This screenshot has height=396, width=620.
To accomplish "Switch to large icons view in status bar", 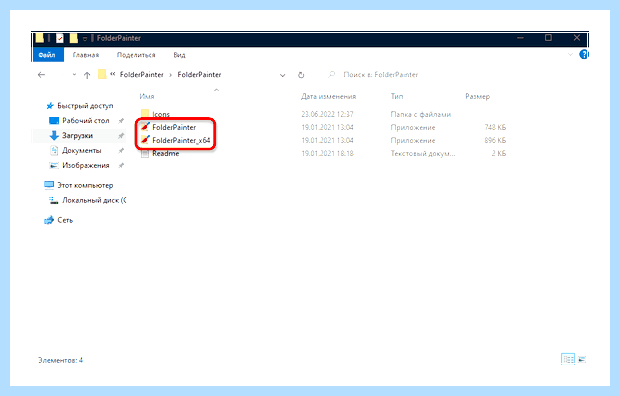I will pyautogui.click(x=582, y=359).
